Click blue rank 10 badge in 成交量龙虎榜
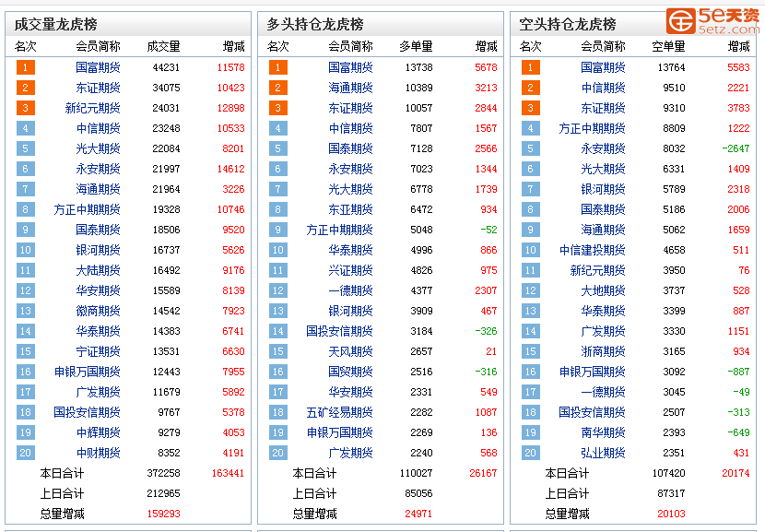This screenshot has width=765, height=532. click(x=26, y=250)
